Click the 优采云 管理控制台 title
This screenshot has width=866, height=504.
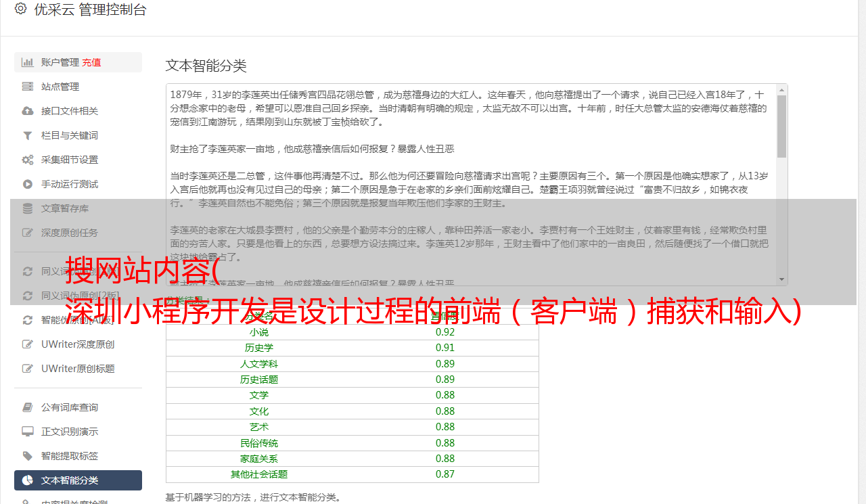click(x=90, y=9)
